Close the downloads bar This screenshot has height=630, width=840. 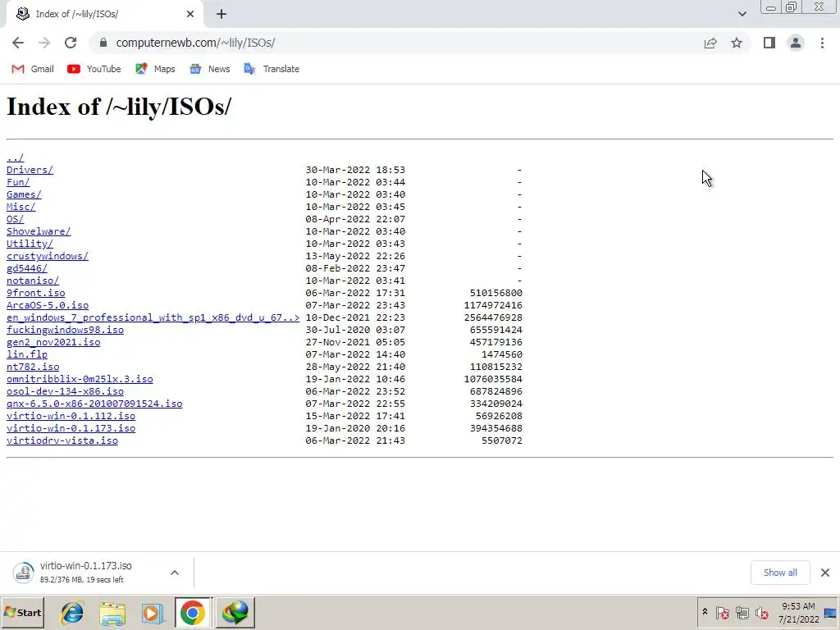pos(825,573)
